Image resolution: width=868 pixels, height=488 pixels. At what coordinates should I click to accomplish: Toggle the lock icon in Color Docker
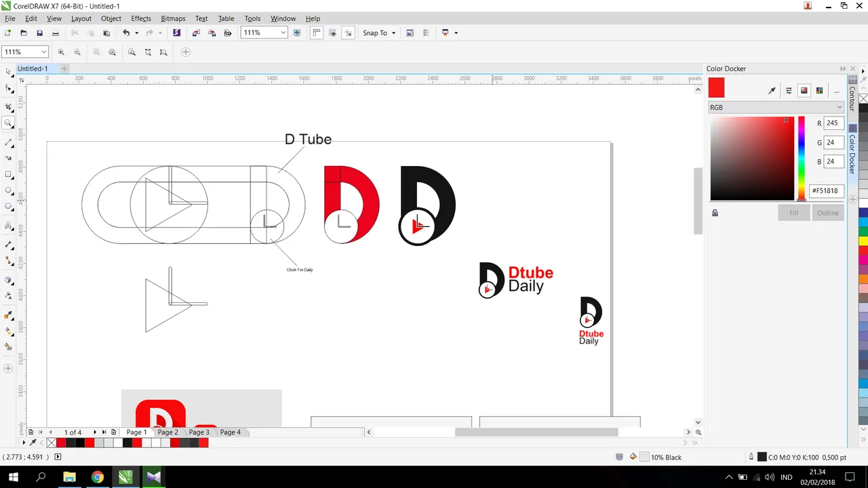point(715,213)
